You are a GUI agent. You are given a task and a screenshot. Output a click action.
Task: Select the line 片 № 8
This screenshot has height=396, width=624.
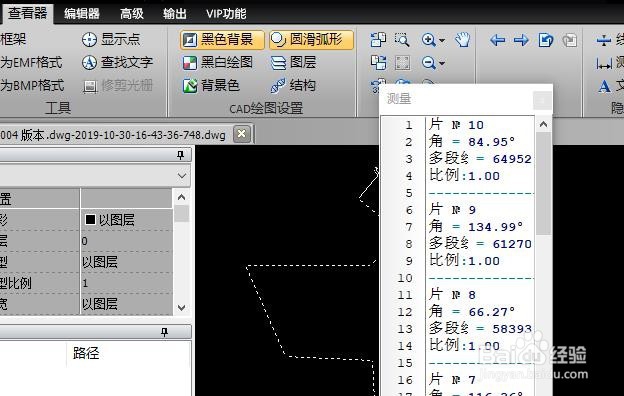tap(452, 295)
